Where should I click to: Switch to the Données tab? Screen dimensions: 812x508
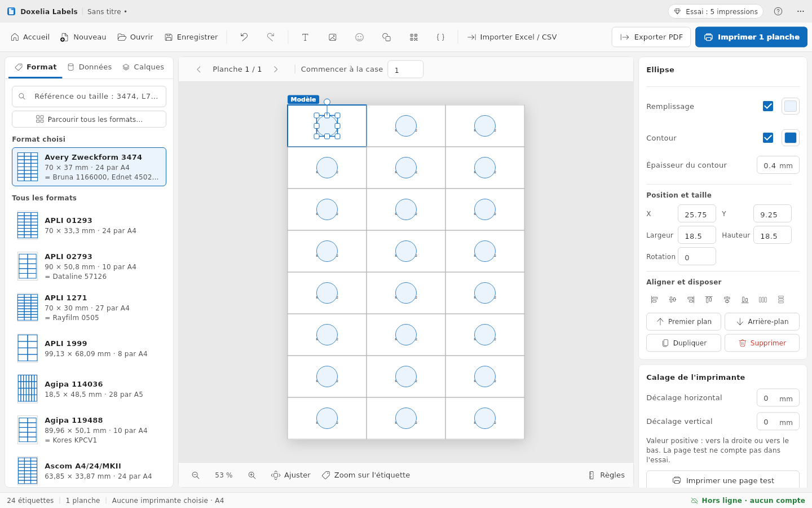pyautogui.click(x=90, y=67)
